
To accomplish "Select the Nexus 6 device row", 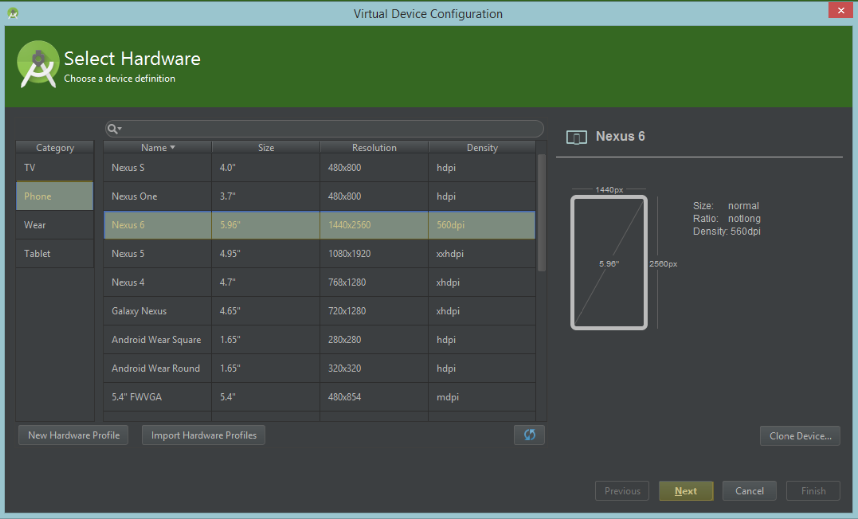I will point(320,225).
